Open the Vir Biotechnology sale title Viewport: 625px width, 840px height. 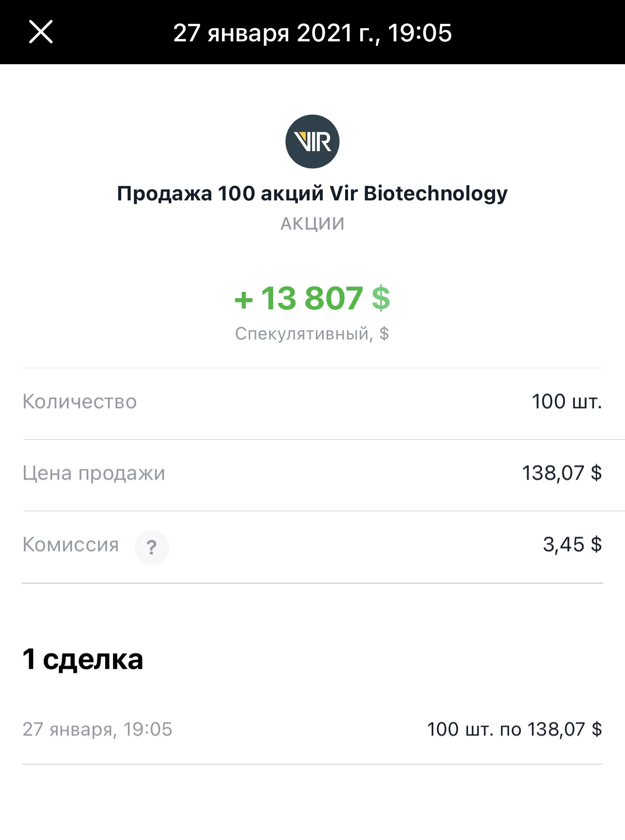click(312, 194)
